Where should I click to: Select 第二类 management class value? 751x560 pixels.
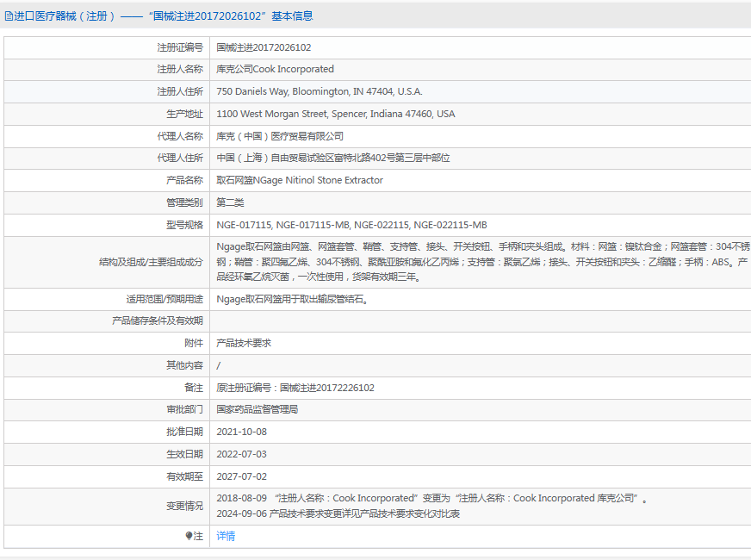point(230,202)
